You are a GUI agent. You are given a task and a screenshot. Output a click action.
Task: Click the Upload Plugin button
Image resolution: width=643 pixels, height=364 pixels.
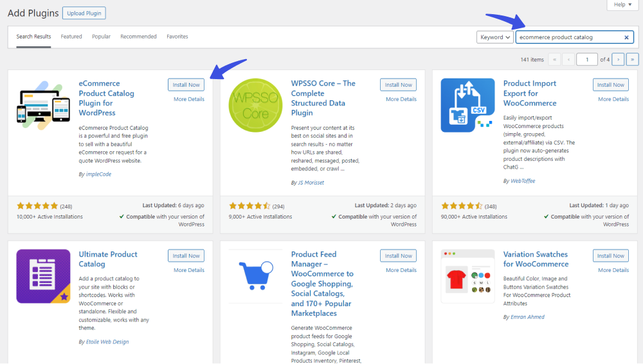84,13
